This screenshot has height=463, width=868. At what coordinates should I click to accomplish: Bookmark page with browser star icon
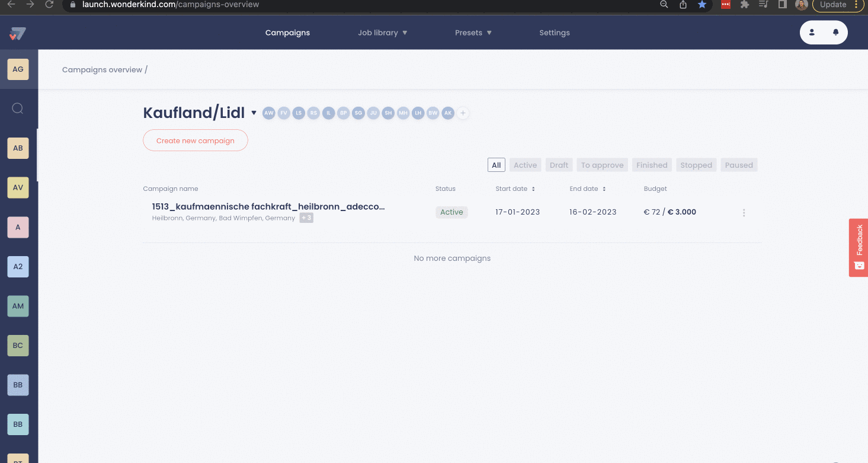click(x=702, y=4)
